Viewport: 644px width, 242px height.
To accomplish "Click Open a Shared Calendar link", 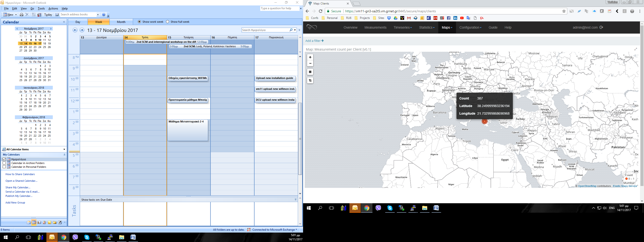I will click(x=22, y=181).
